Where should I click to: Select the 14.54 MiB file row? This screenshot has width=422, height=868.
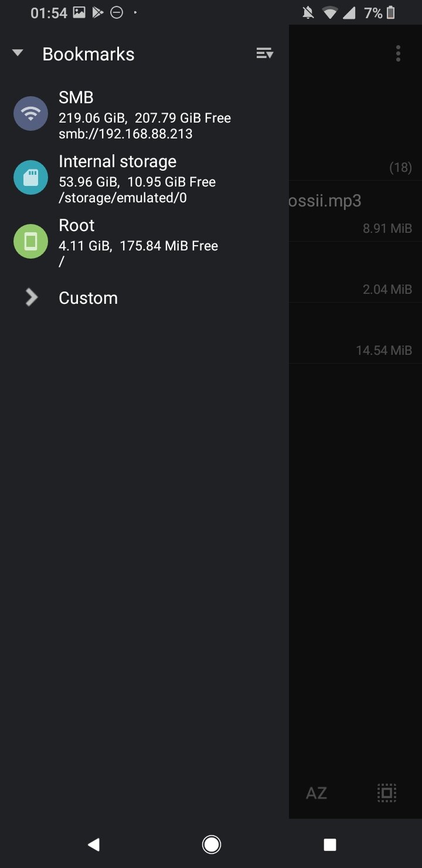(x=355, y=333)
